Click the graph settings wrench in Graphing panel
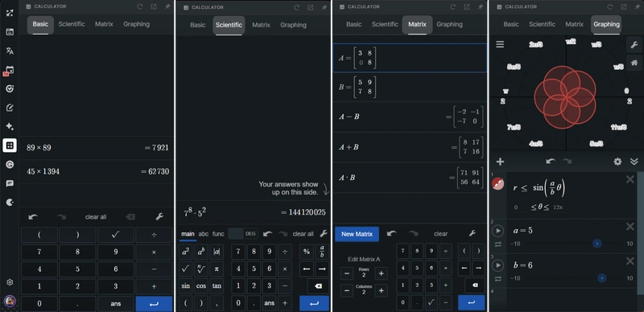Viewport: 644px width, 312px height. [x=634, y=44]
